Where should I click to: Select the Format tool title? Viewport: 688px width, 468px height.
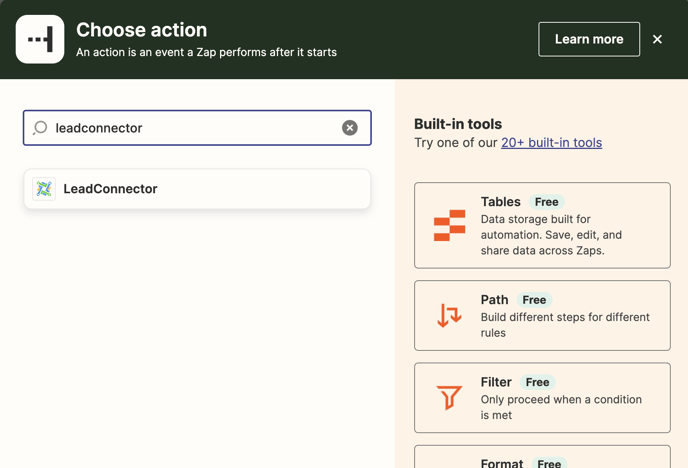coord(502,463)
